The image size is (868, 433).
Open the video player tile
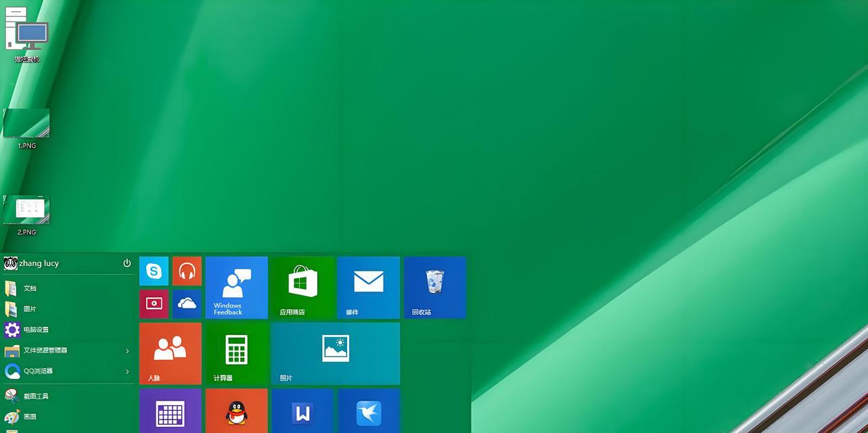pos(154,304)
